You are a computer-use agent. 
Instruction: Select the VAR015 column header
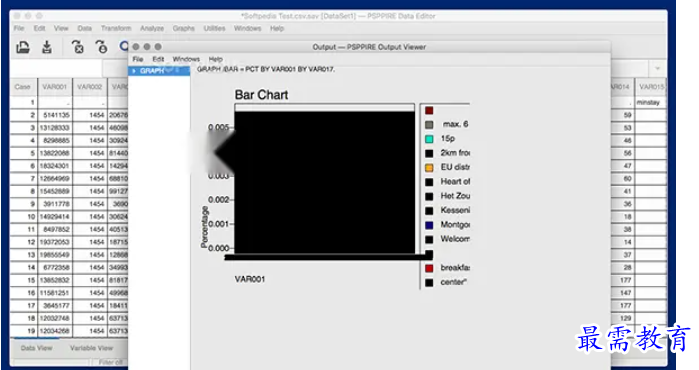[651, 86]
